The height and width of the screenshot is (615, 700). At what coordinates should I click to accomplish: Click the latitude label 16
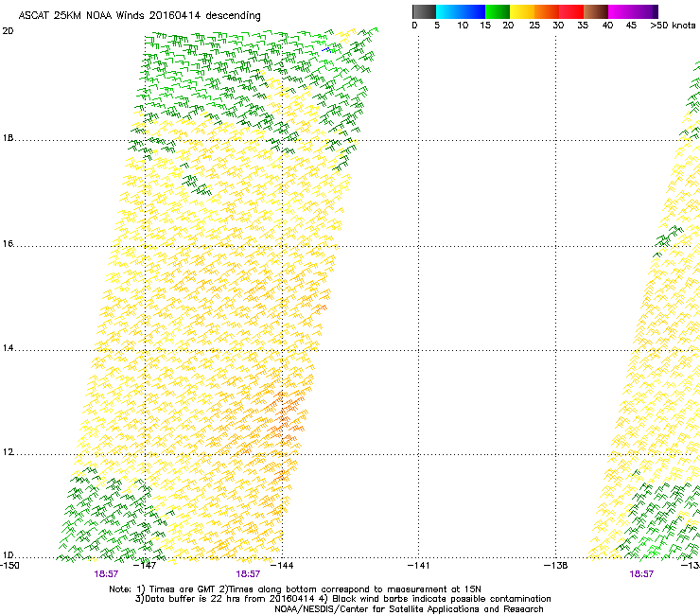pos(8,244)
